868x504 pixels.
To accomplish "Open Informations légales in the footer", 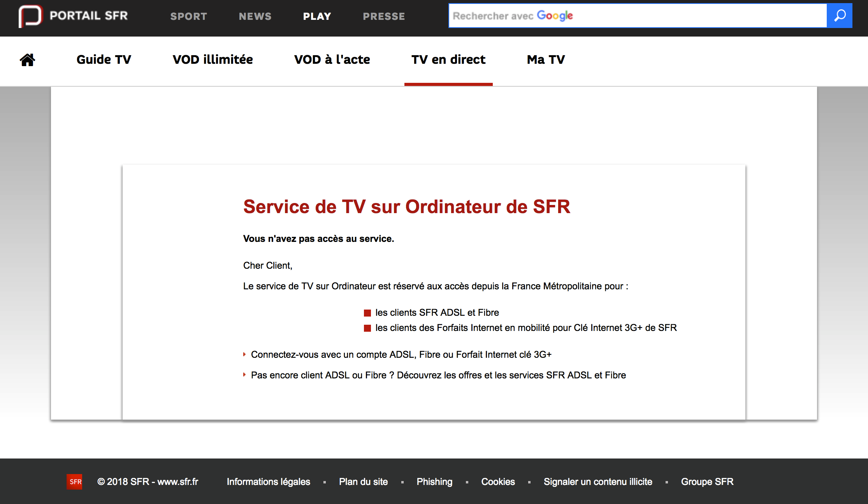I will (268, 481).
